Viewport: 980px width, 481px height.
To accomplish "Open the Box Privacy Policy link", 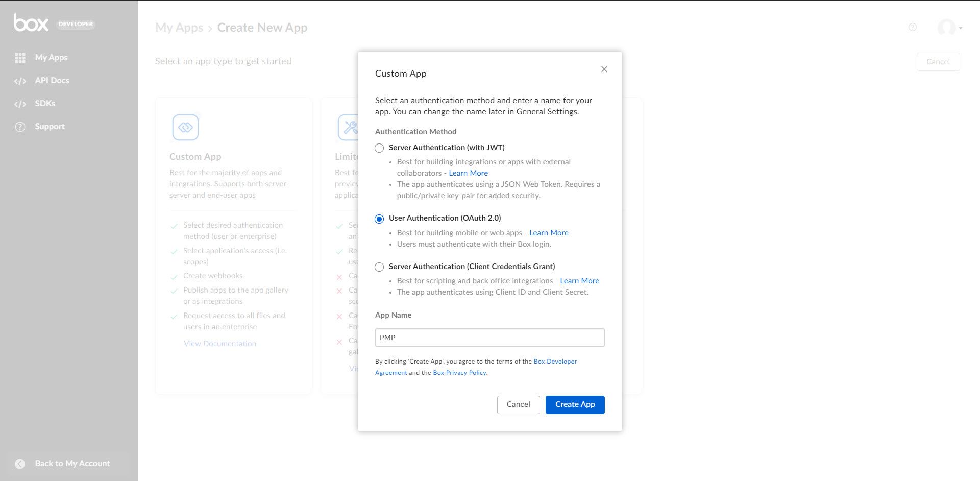I will 459,373.
